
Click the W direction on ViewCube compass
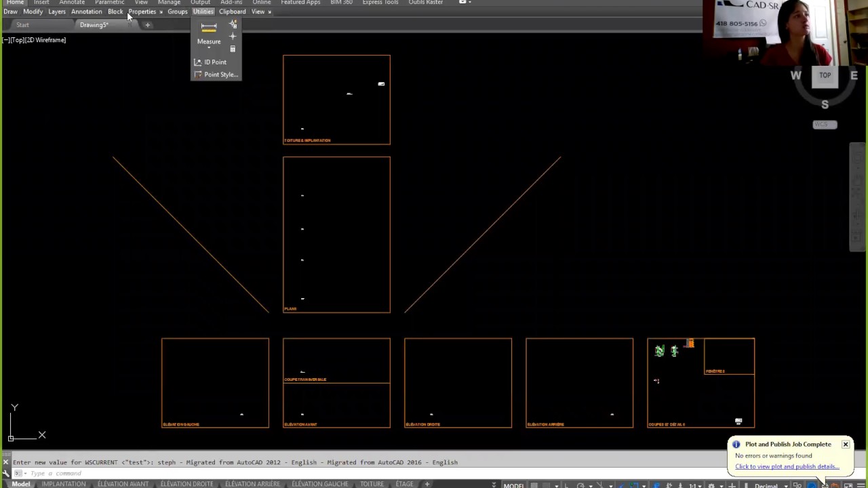pos(796,75)
